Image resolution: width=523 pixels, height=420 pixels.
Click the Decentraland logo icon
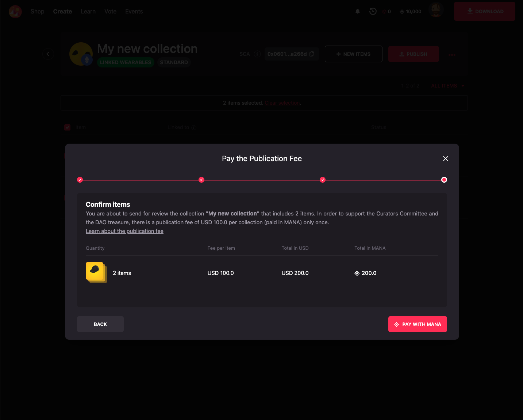tap(15, 11)
